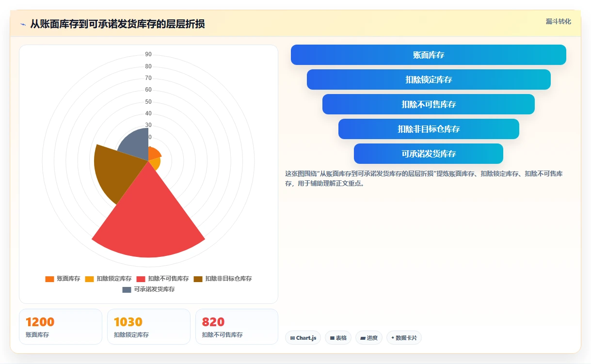Click the description paragraph starting 这张图围绕
This screenshot has width=591, height=364.
pyautogui.click(x=424, y=178)
